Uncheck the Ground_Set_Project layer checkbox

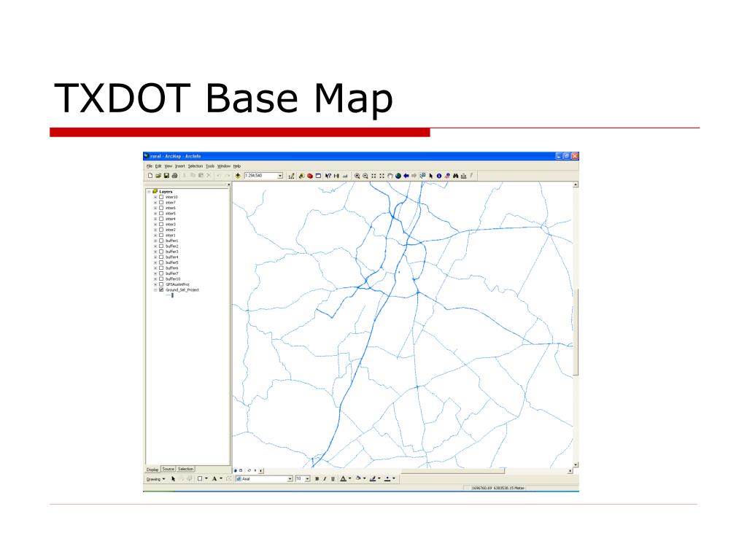tap(161, 289)
